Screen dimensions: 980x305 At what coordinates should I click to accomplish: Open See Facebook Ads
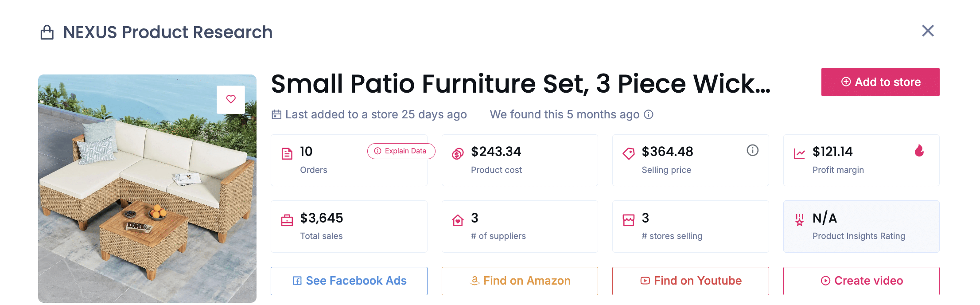[x=349, y=280]
